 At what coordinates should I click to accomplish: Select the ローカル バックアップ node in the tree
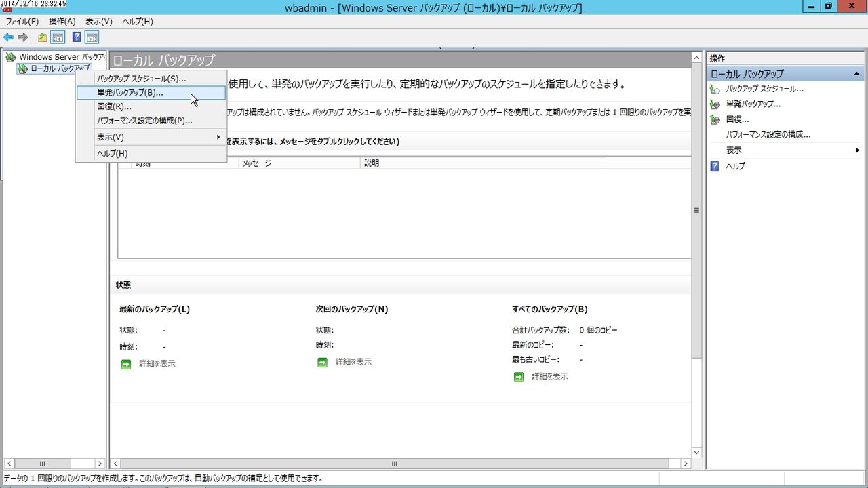click(54, 68)
